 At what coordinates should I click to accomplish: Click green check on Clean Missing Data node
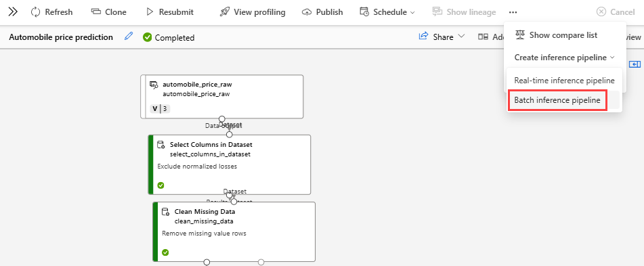click(165, 252)
